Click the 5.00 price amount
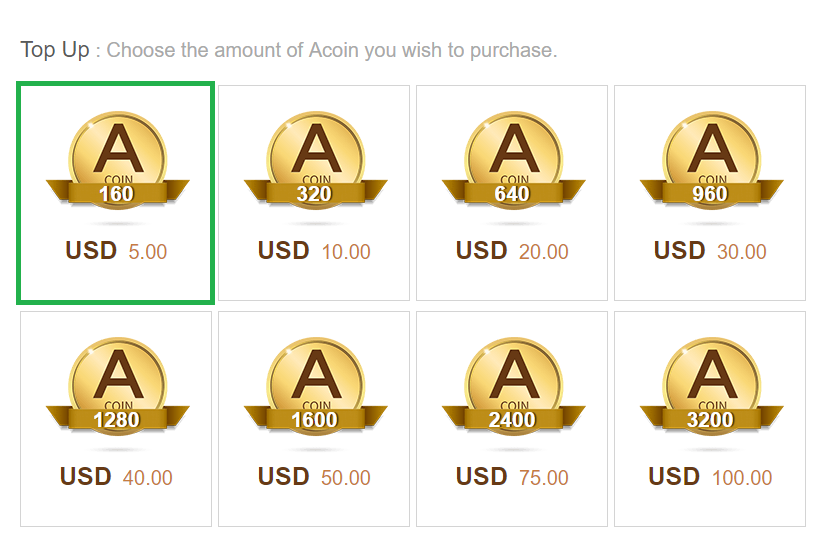826x548 pixels. [x=148, y=252]
